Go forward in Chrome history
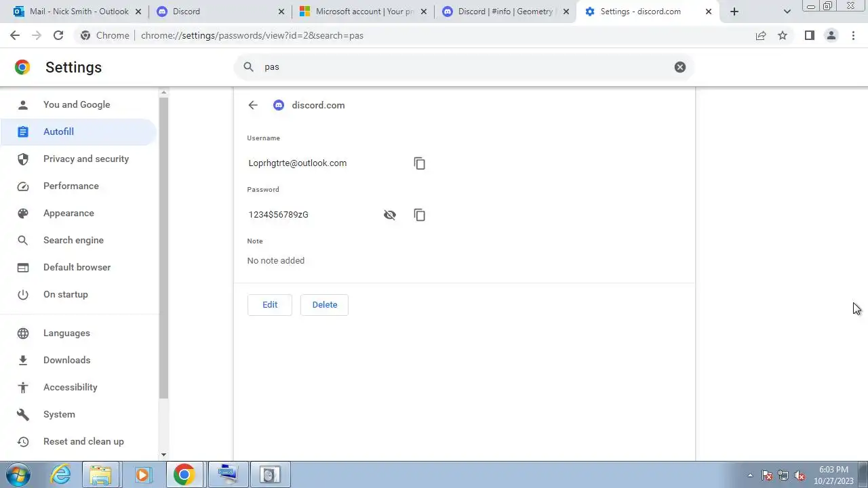 tap(37, 35)
